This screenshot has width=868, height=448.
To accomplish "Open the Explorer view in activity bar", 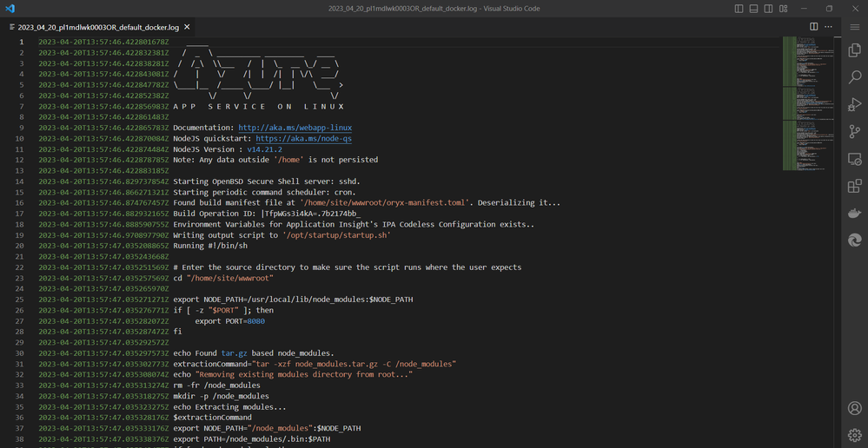I will click(x=855, y=50).
